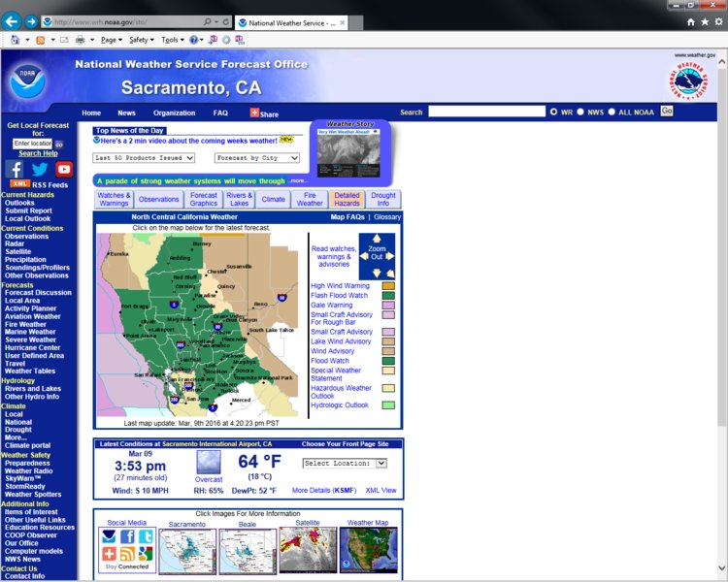Click the Facebook icon in Social Media box
This screenshot has width=728, height=582.
(x=127, y=536)
